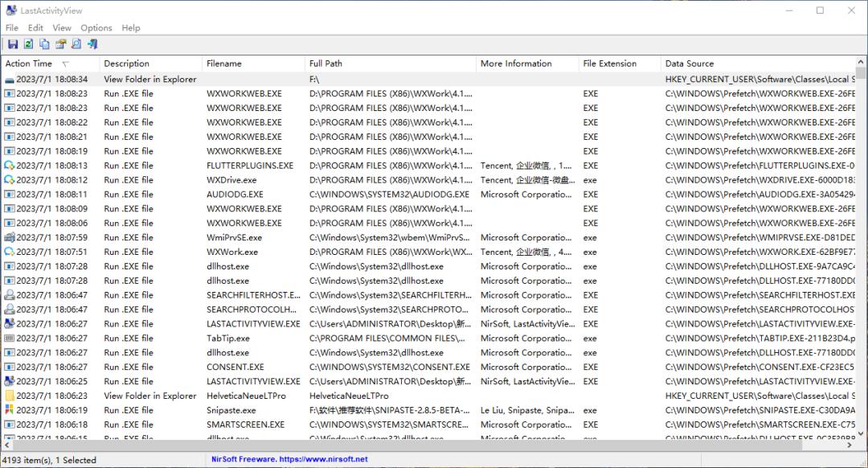Open Properties via the toolbar icon
Screen dimensions: 868x468
click(60, 44)
